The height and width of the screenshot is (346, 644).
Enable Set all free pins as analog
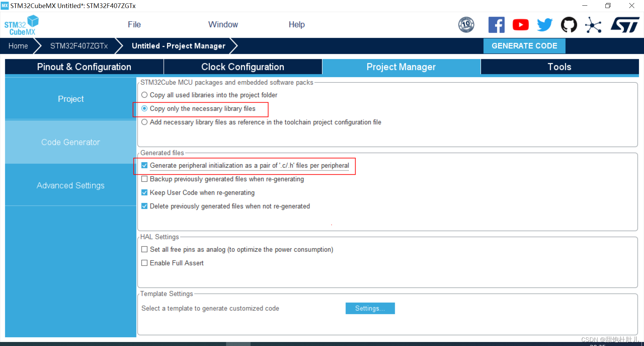coord(144,249)
